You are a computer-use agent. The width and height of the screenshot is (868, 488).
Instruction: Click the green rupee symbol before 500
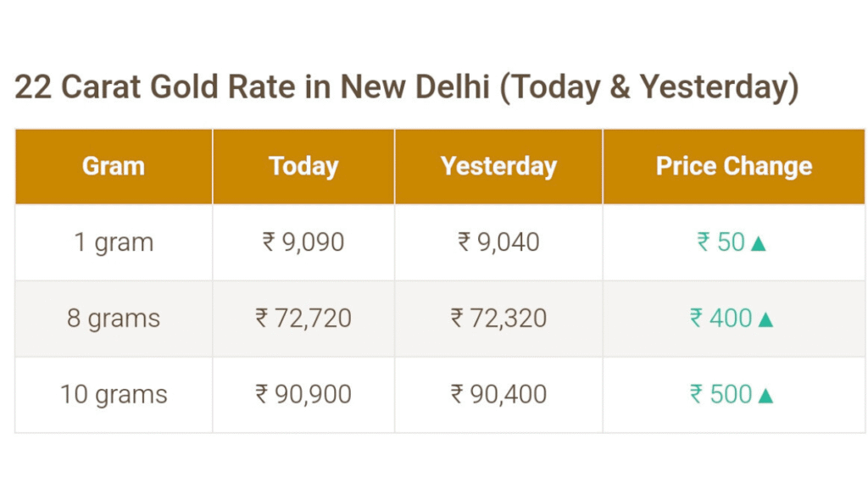click(x=697, y=395)
